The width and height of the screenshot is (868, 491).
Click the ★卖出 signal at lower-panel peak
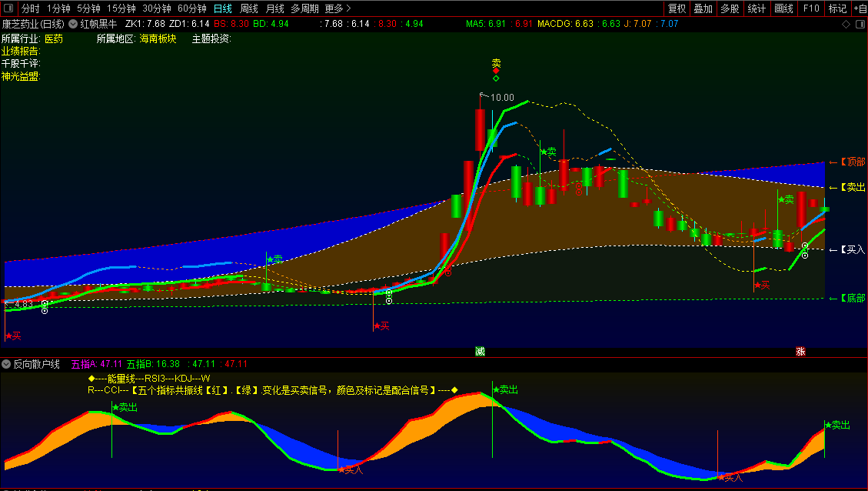click(505, 390)
